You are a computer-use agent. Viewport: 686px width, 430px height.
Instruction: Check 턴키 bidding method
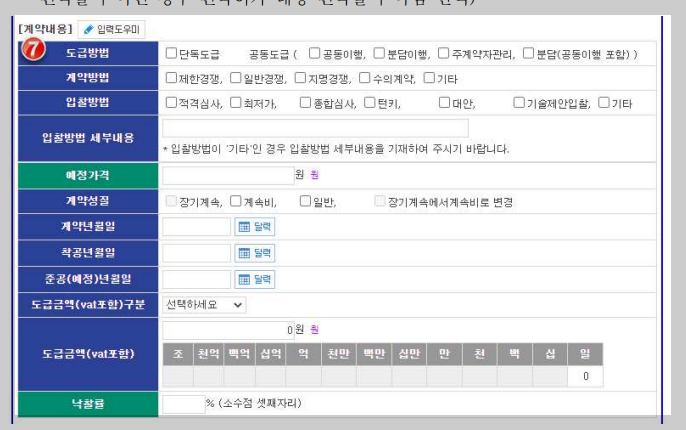click(x=370, y=102)
